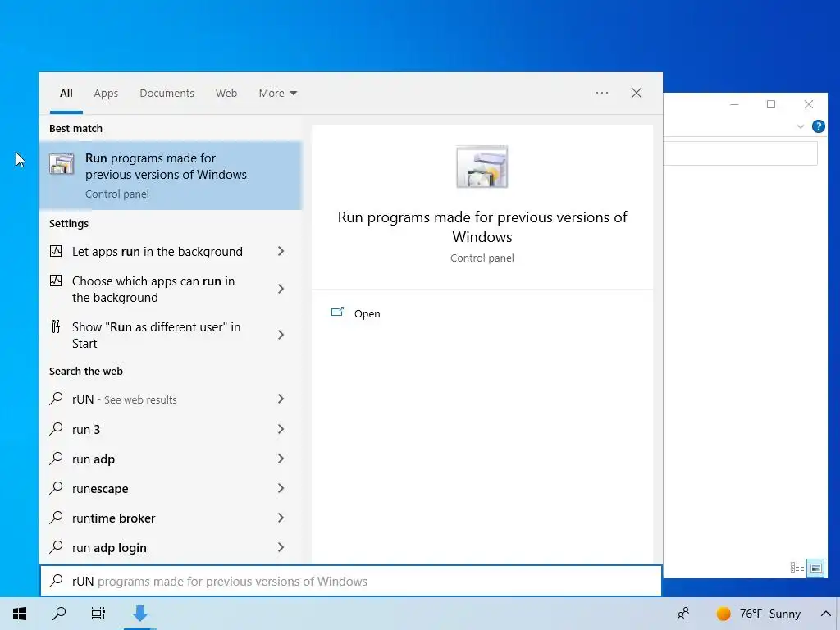The height and width of the screenshot is (630, 840).
Task: Select the runescape web suggestion
Action: tap(100, 489)
